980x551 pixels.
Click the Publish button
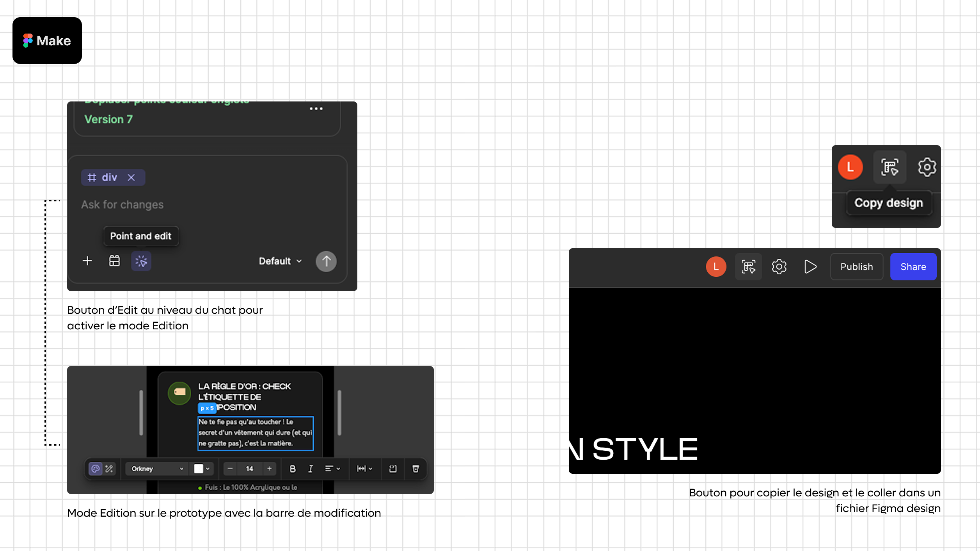(x=856, y=267)
